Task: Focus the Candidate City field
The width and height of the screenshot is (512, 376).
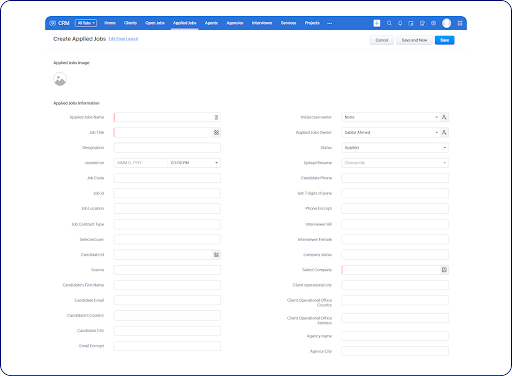Action: click(x=167, y=331)
